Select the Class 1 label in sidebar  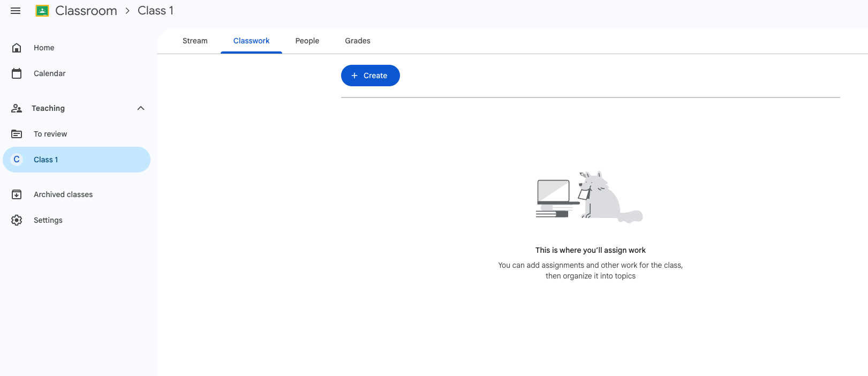tap(46, 160)
